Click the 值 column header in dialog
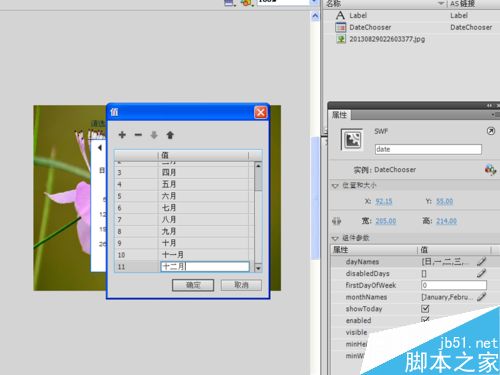Screen dimensions: 500x375 (203, 155)
